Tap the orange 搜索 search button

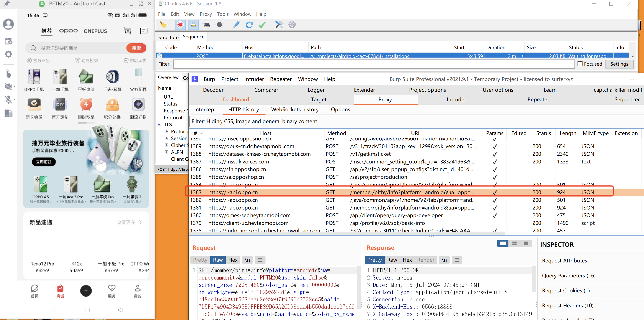136,48
